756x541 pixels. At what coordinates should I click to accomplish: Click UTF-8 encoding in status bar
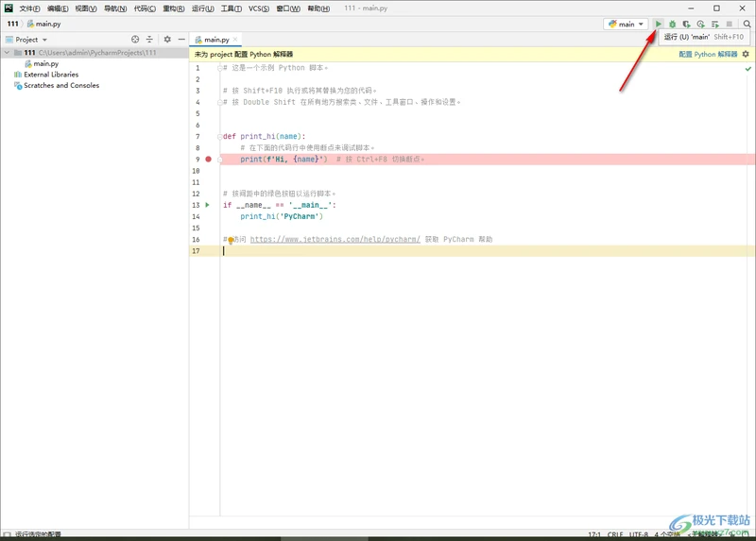point(639,534)
